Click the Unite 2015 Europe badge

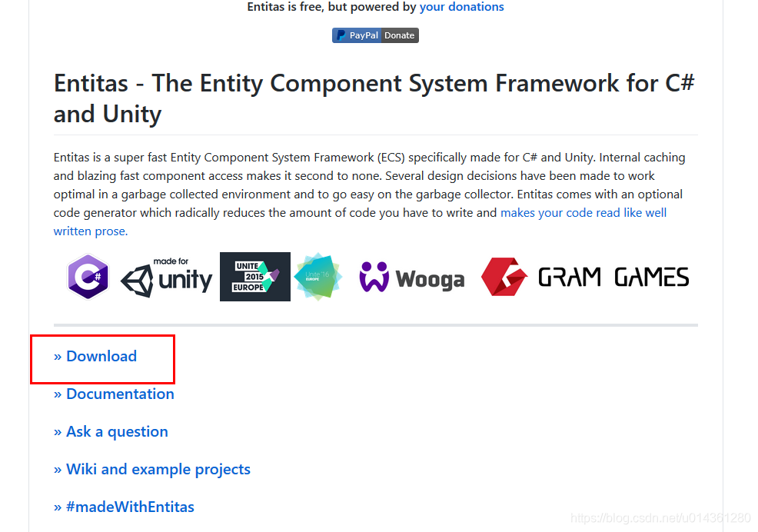pos(254,277)
